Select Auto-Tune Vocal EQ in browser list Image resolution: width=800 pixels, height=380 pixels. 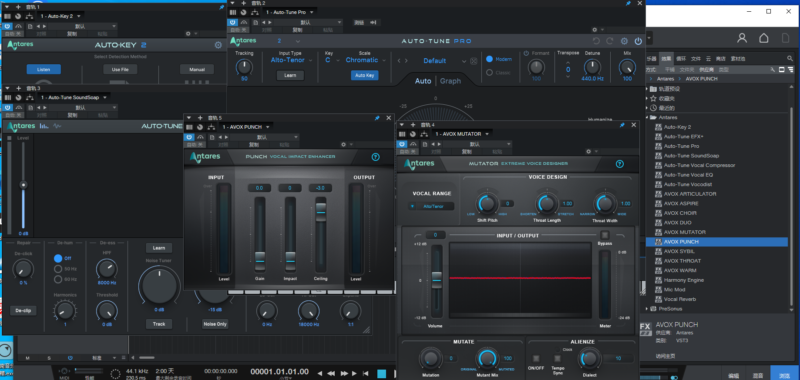tap(687, 175)
